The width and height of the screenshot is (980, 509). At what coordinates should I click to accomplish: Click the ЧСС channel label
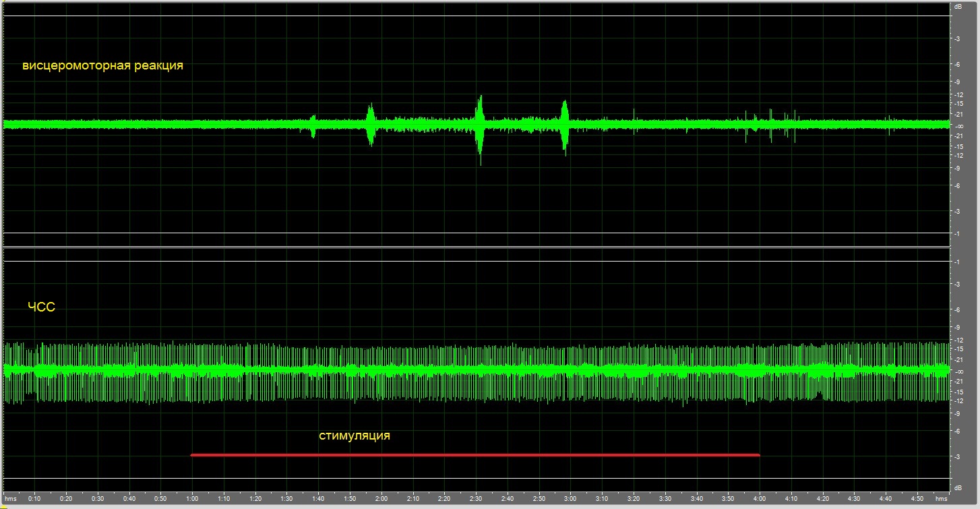pos(41,307)
